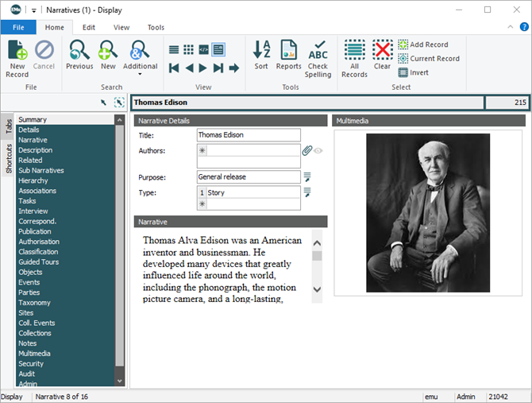
Task: Switch to list view mode
Action: pos(174,49)
